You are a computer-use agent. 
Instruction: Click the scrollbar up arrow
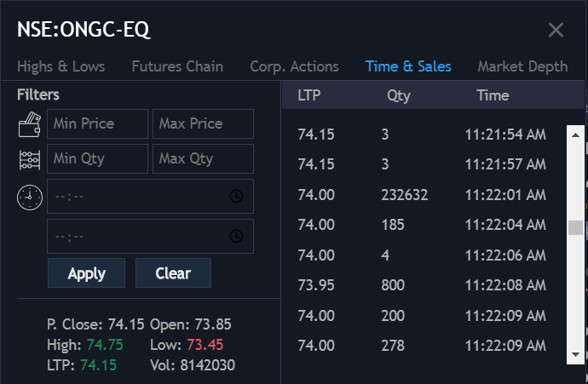575,135
